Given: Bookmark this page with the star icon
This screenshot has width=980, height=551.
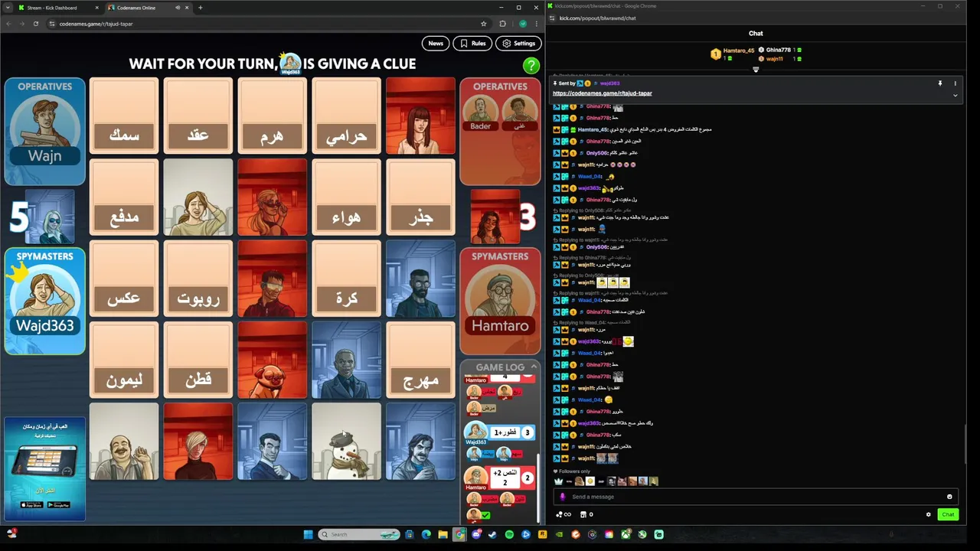Looking at the screenshot, I should tap(483, 24).
